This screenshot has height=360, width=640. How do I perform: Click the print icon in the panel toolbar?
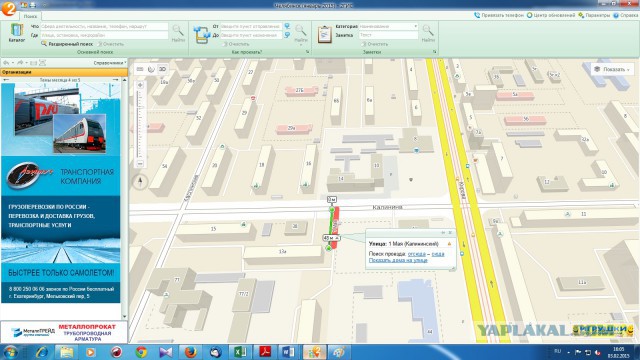(x=33, y=63)
